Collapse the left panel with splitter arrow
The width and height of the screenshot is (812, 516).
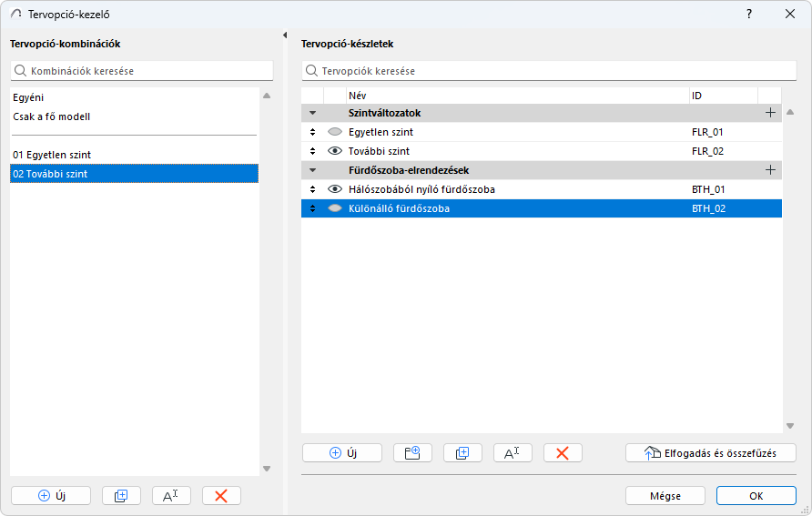pyautogui.click(x=285, y=35)
